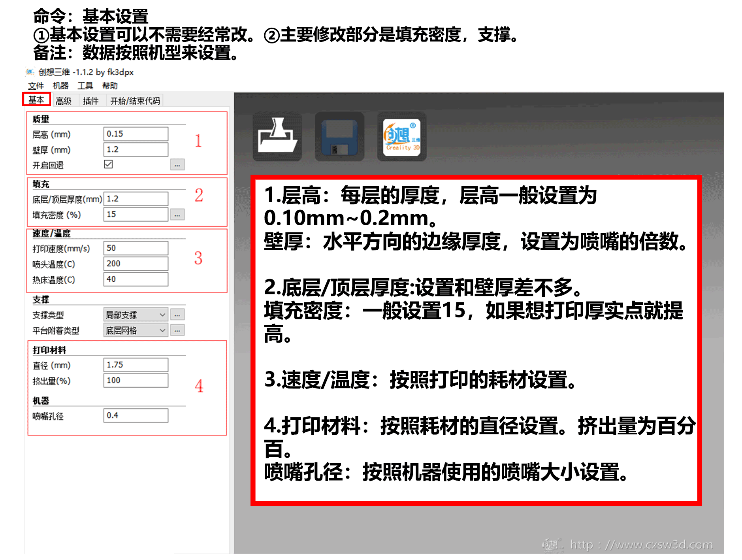Image resolution: width=742 pixels, height=560 pixels.
Task: Click the 直径 (mm) input field
Action: tap(136, 365)
